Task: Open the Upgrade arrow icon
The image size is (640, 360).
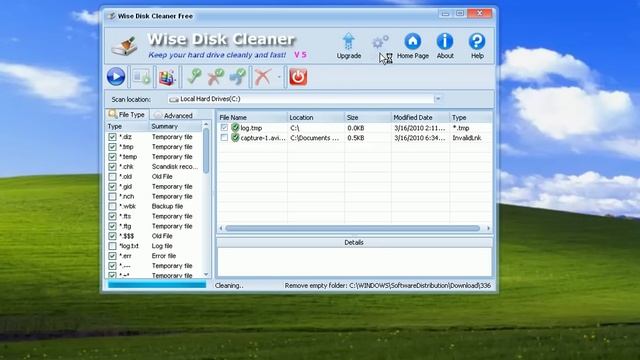Action: point(349,41)
